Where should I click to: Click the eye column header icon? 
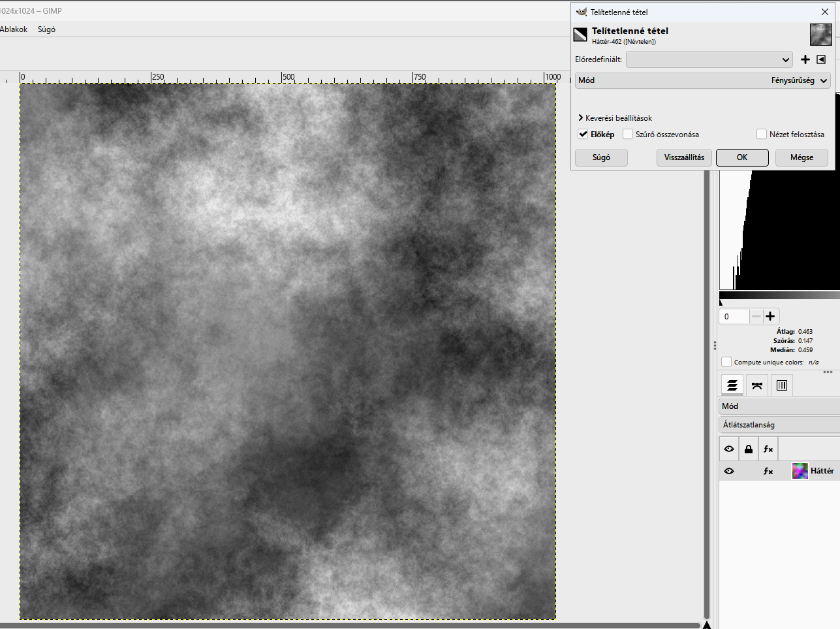pos(729,449)
